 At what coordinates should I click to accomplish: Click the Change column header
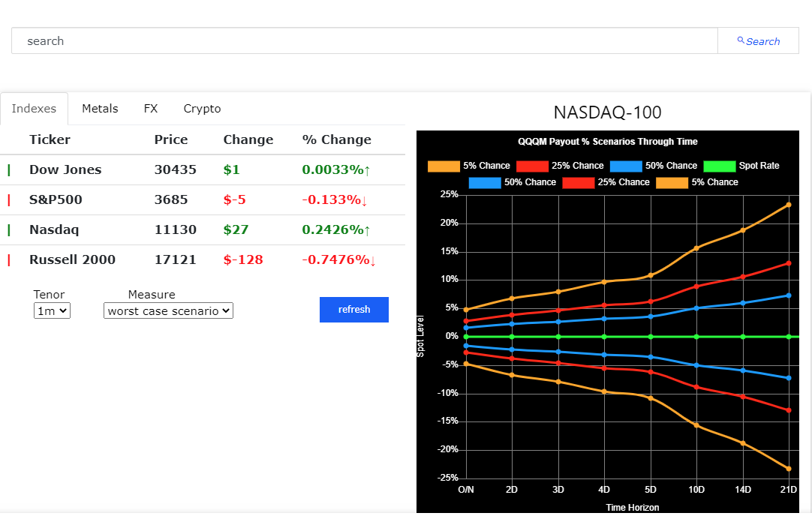click(x=248, y=139)
